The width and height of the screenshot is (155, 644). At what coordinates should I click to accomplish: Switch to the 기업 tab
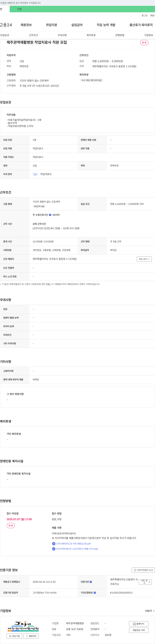pos(19,9)
